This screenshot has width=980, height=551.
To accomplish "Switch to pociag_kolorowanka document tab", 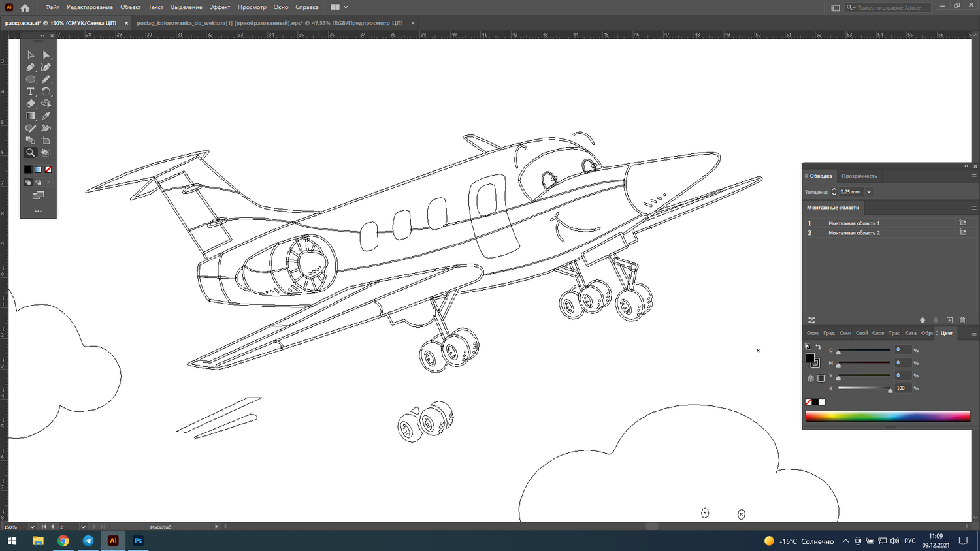I will 269,23.
